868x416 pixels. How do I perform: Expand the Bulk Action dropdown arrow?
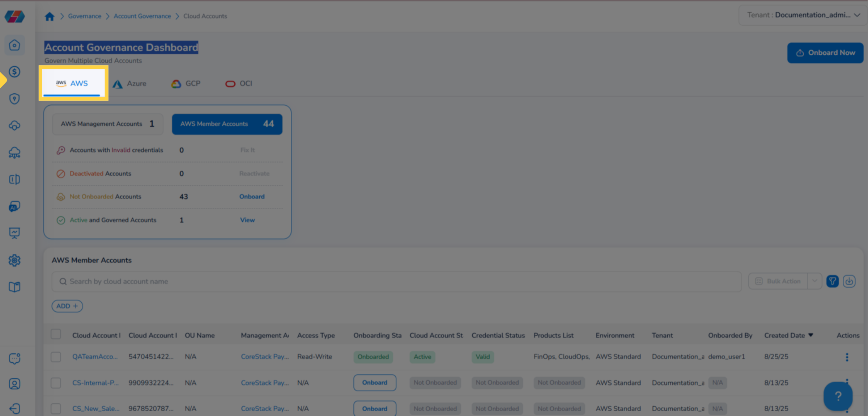point(814,281)
